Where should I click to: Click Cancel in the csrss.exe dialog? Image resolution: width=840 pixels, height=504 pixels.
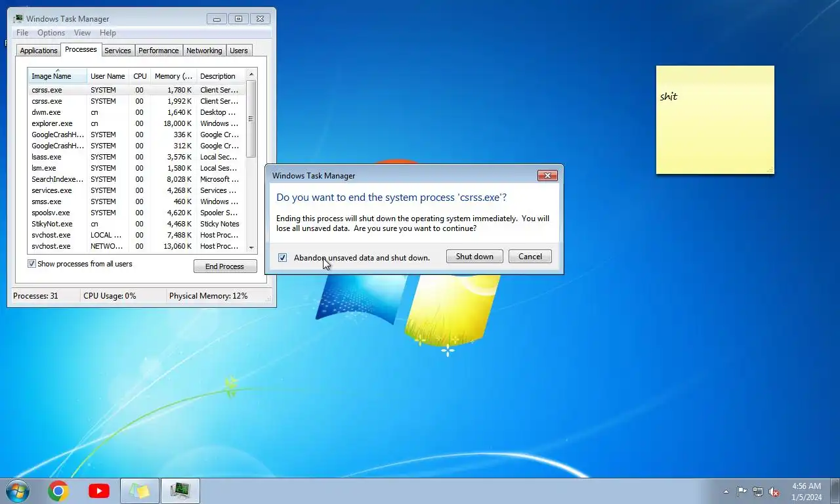[x=530, y=257]
